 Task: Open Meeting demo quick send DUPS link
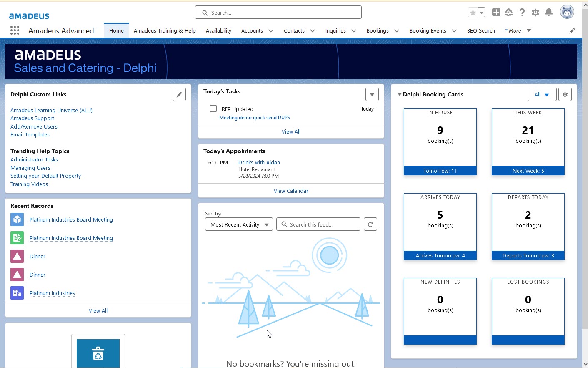coord(255,118)
